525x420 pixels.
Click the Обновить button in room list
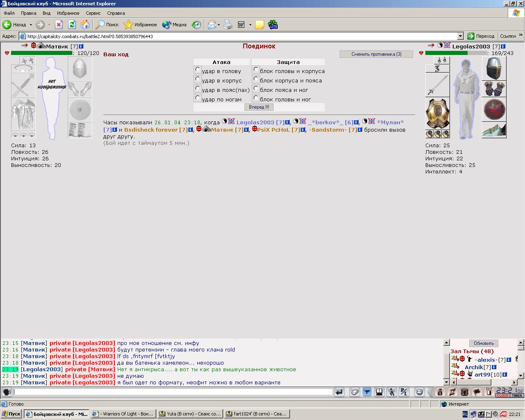click(484, 343)
